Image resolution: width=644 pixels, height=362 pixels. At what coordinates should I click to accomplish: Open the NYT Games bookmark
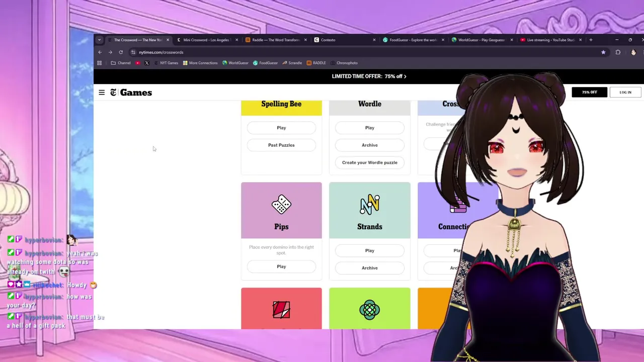pos(166,63)
